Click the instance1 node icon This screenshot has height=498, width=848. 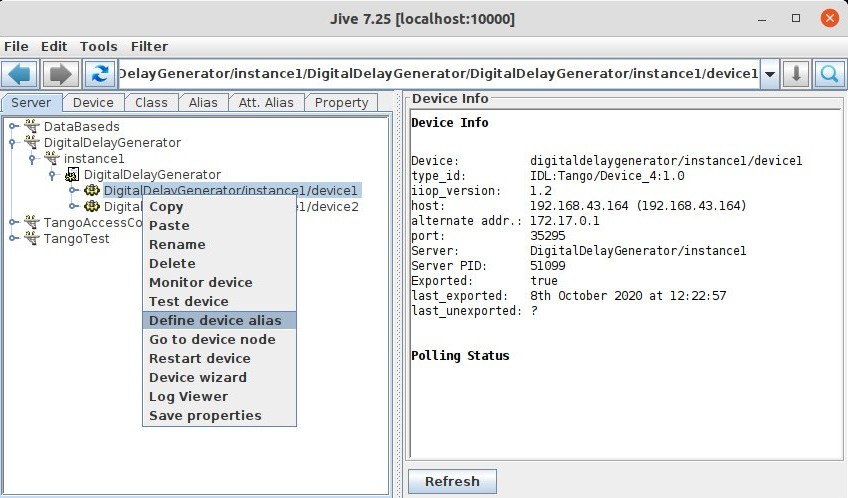click(x=52, y=158)
